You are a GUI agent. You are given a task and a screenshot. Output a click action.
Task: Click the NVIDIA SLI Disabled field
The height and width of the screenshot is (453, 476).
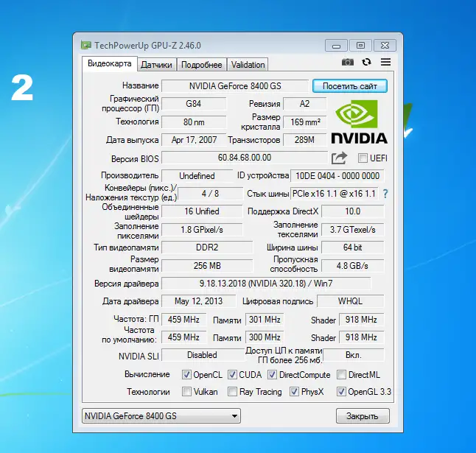pyautogui.click(x=203, y=355)
